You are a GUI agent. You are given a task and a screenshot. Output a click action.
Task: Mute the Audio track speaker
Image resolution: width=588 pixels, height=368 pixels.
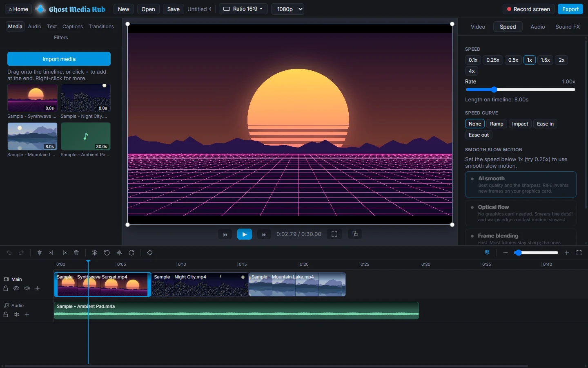[16, 314]
